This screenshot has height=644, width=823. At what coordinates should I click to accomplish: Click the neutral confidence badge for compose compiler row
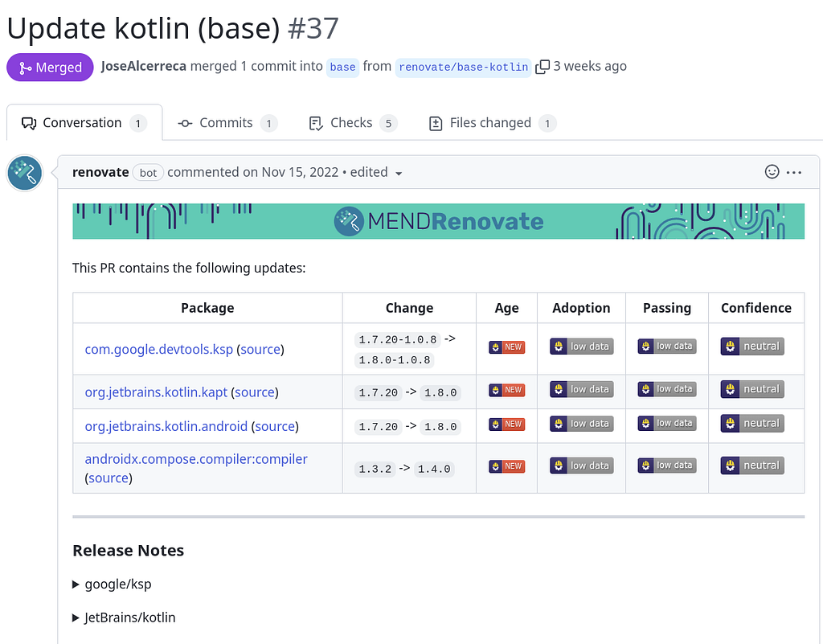[752, 466]
